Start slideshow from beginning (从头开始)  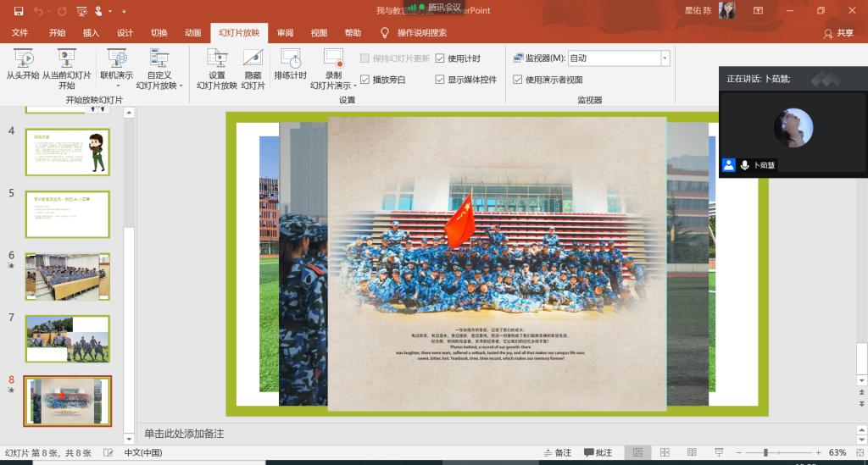(x=23, y=66)
